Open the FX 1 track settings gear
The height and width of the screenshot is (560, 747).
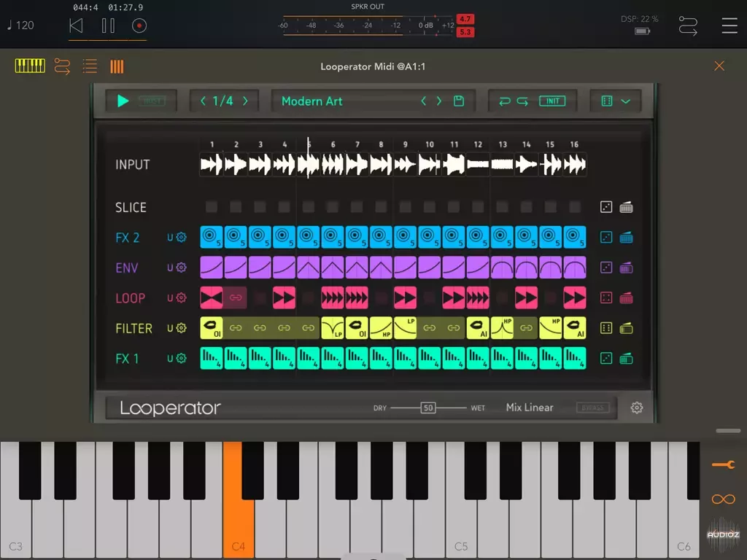(182, 358)
